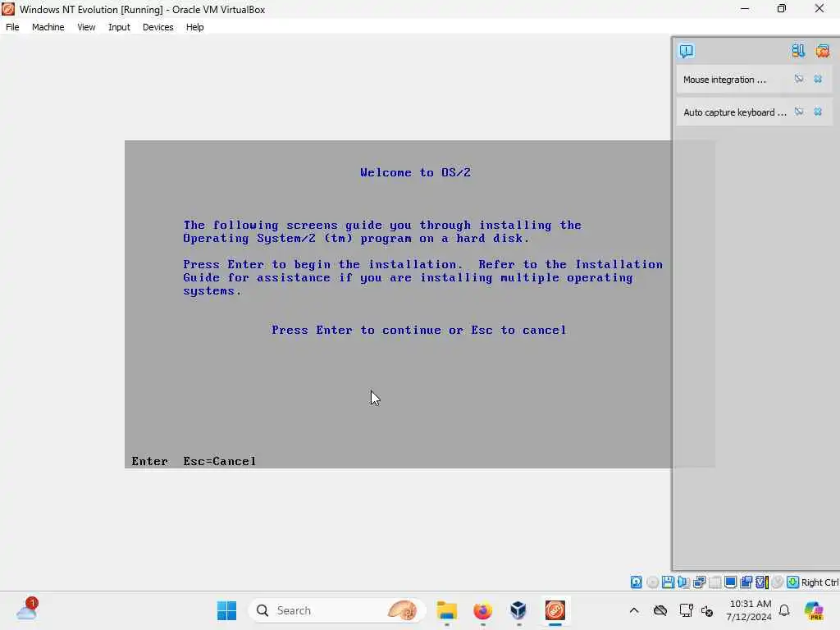Open the Windows Start menu
Viewport: 840px width, 630px height.
pyautogui.click(x=226, y=610)
